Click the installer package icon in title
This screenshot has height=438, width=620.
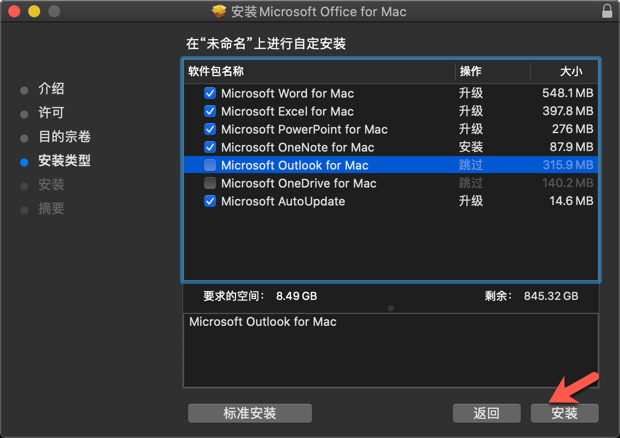[219, 12]
